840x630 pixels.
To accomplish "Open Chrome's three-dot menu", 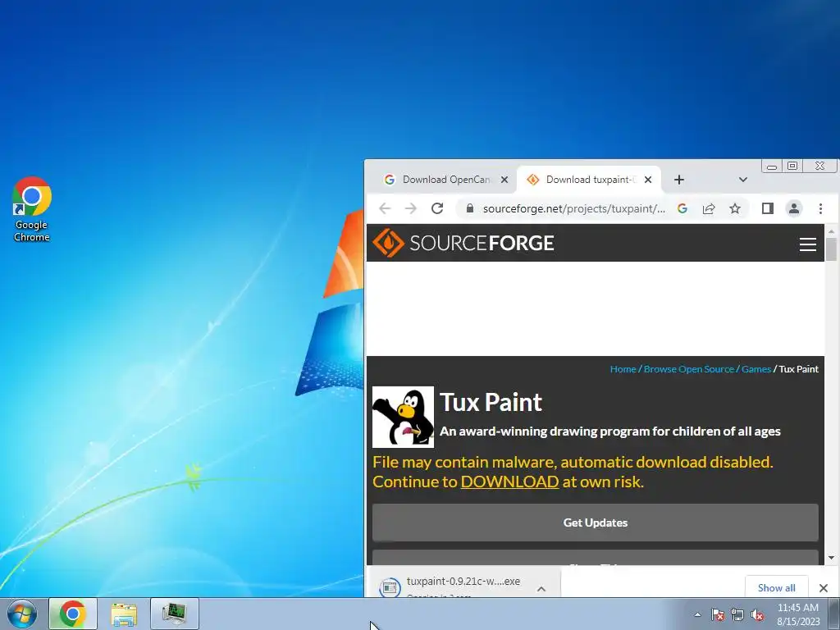I will click(820, 208).
